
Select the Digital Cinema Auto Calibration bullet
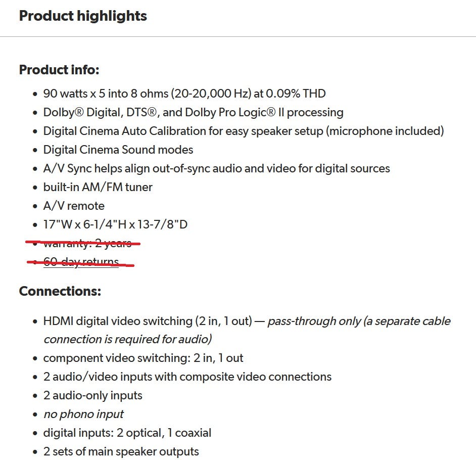coord(243,131)
